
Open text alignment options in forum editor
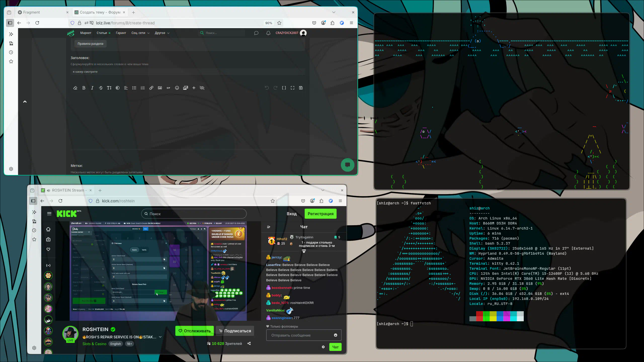126,88
